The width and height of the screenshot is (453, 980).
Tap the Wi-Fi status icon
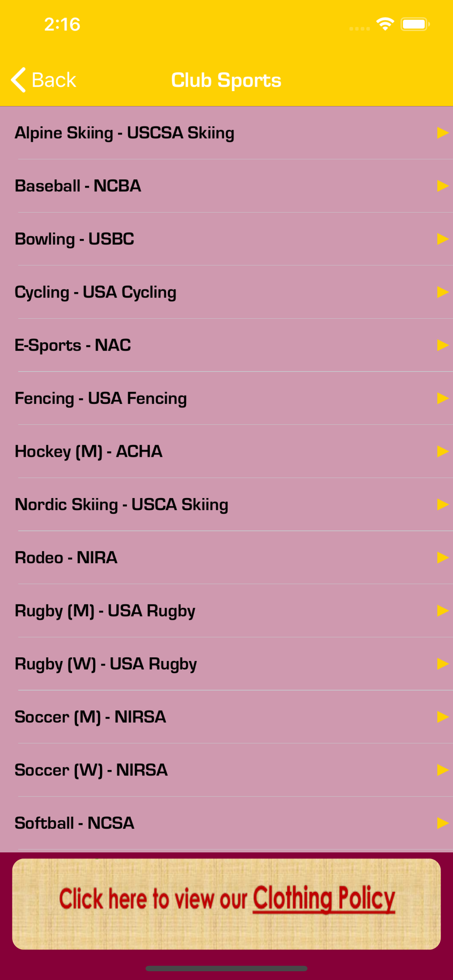[385, 24]
